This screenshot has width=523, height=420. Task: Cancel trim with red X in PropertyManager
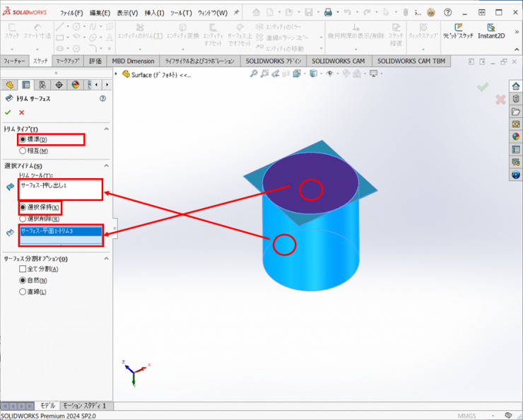pos(21,112)
